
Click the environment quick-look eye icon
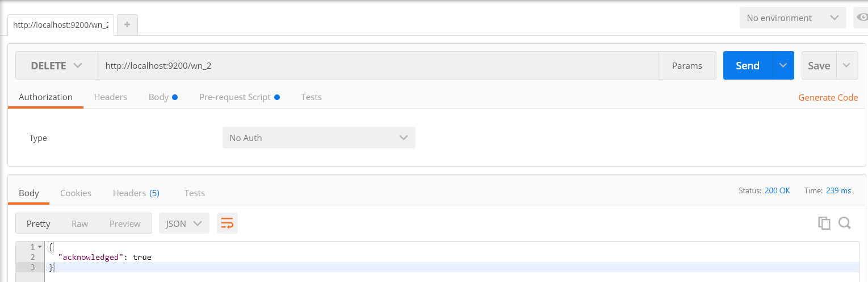click(862, 18)
